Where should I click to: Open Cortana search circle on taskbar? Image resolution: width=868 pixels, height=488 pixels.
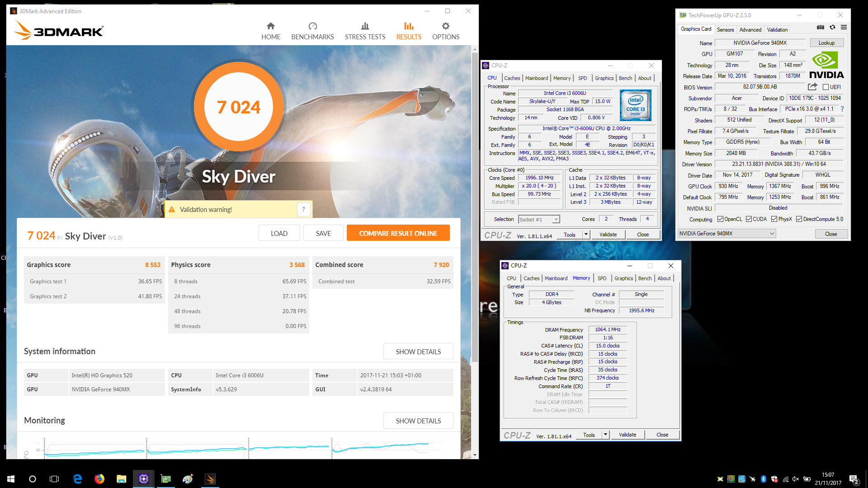coord(33,479)
